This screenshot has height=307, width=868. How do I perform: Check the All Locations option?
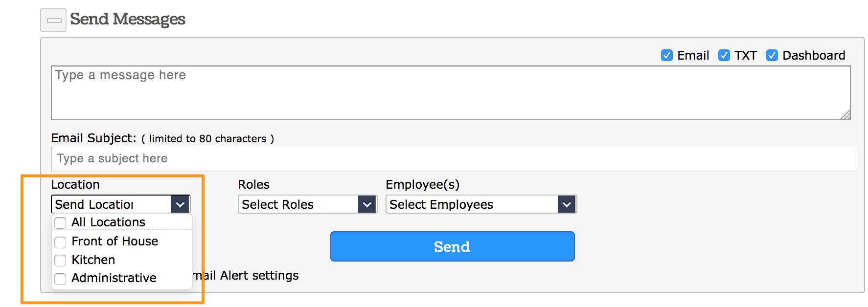click(60, 223)
